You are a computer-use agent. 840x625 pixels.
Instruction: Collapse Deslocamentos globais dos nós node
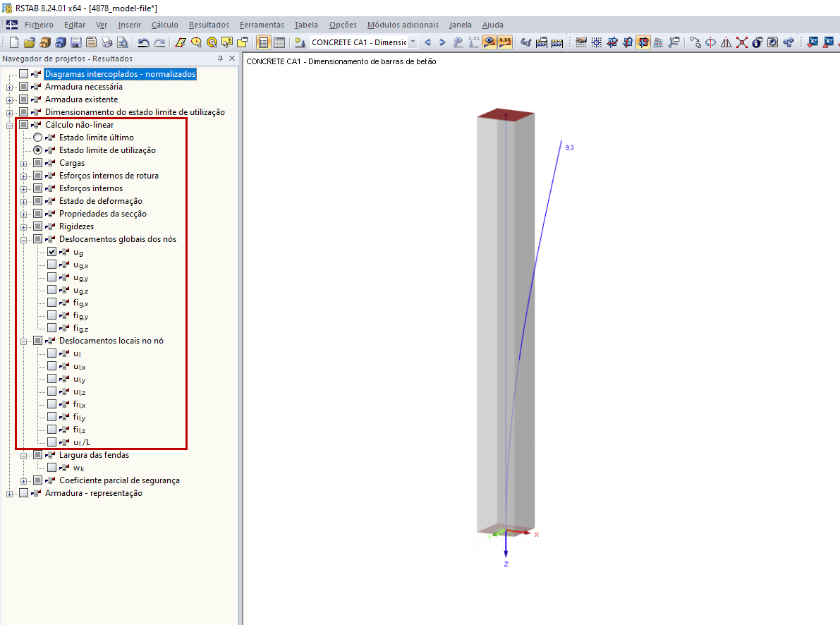[23, 240]
